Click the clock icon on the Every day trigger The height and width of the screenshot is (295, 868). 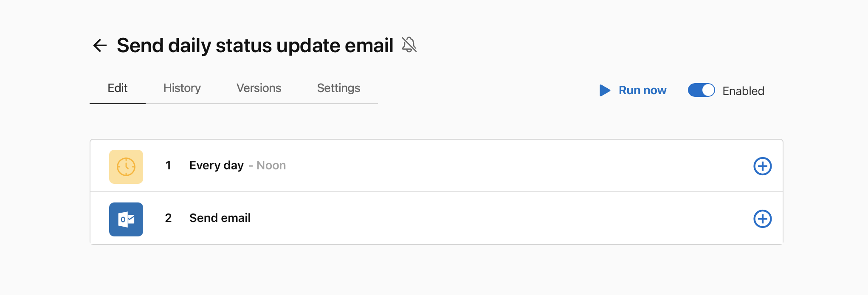point(126,166)
